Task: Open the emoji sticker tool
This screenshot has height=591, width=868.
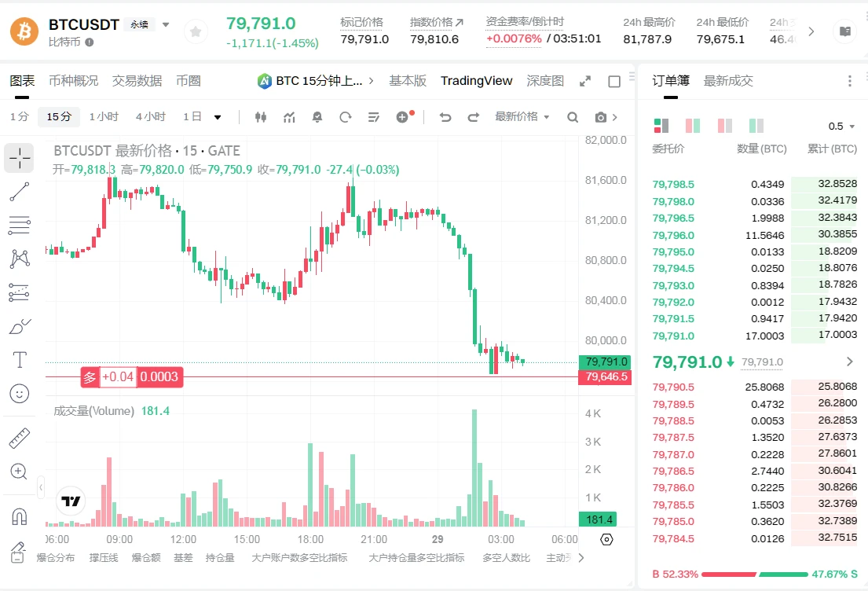Action: pos(19,394)
